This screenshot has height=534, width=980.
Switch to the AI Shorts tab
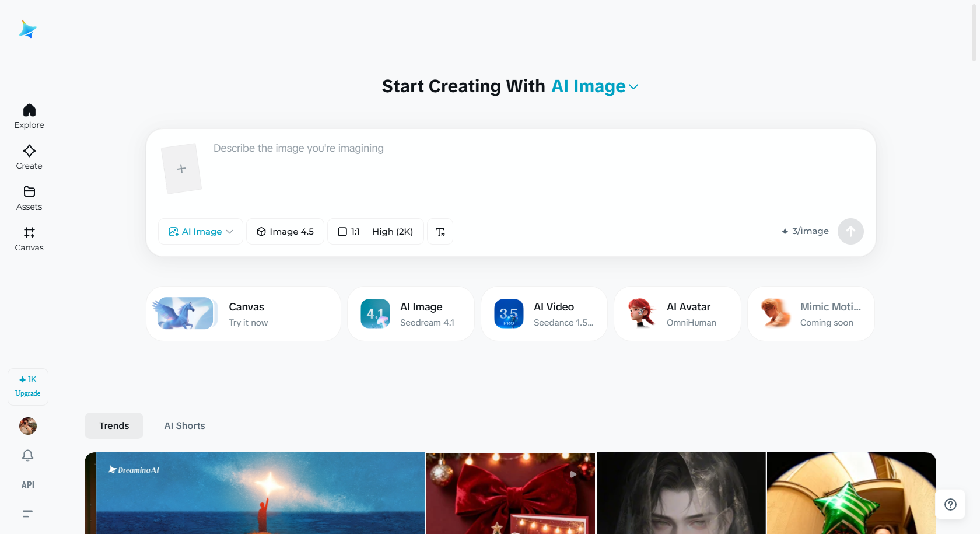[185, 426]
